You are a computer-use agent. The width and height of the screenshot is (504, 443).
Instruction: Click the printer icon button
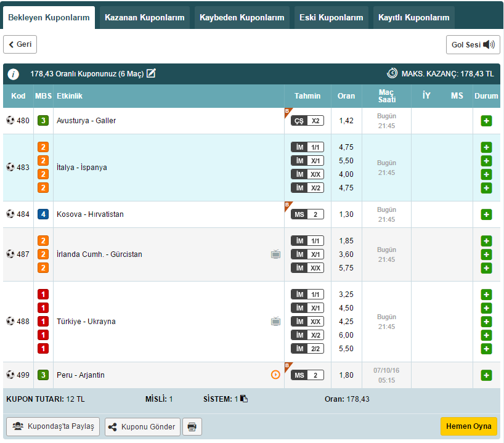(x=193, y=426)
